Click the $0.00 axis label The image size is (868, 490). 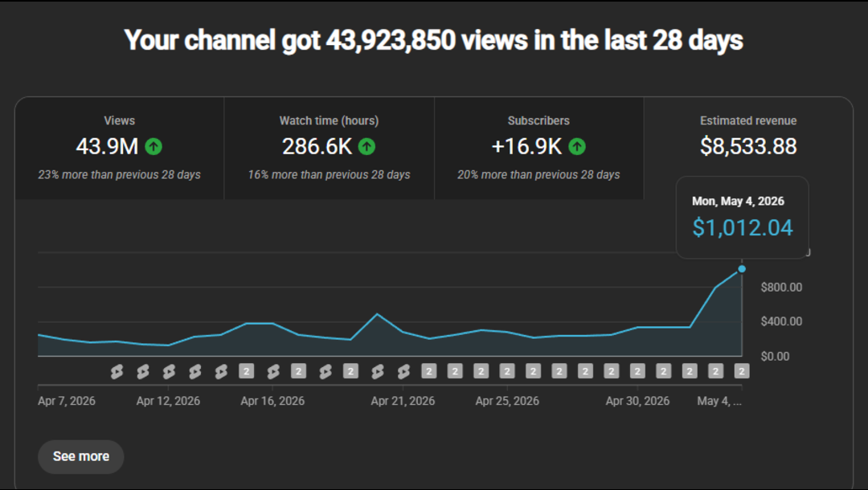click(775, 356)
